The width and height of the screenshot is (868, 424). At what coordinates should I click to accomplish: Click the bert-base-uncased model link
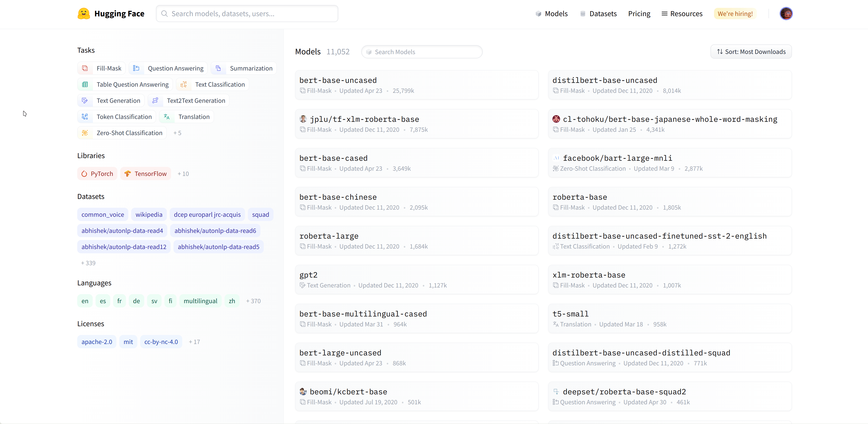tap(338, 80)
